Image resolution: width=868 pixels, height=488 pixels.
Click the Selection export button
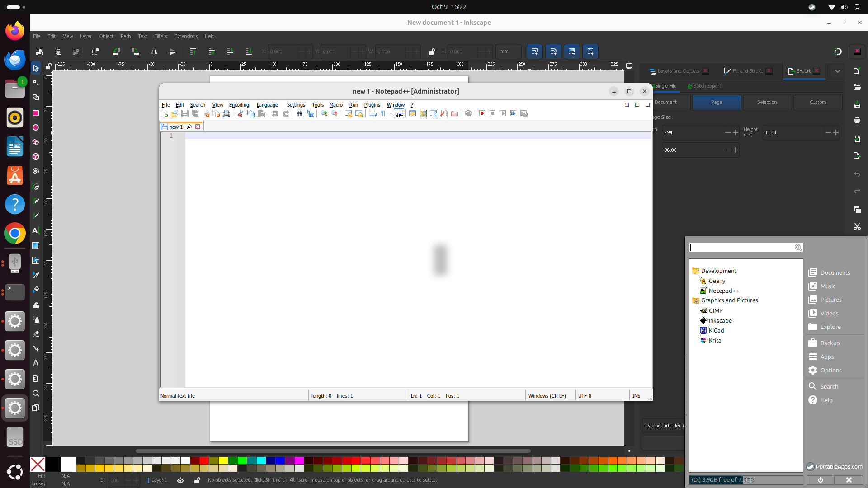point(767,102)
